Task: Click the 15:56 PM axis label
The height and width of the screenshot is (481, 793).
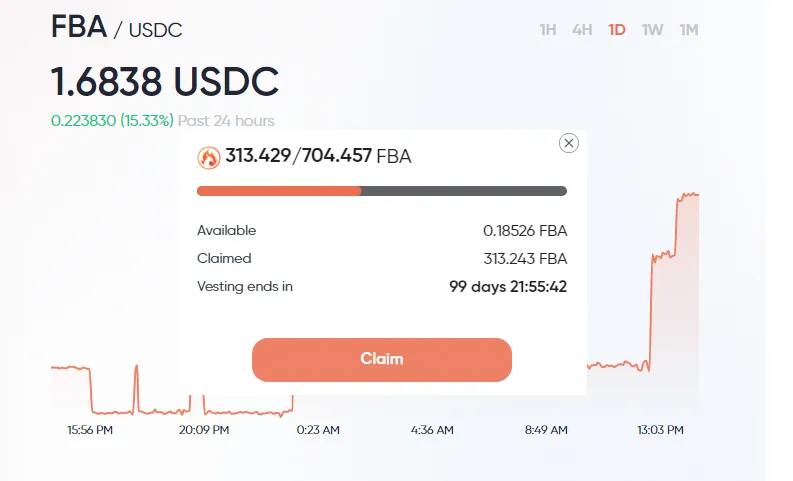Action: pos(90,430)
